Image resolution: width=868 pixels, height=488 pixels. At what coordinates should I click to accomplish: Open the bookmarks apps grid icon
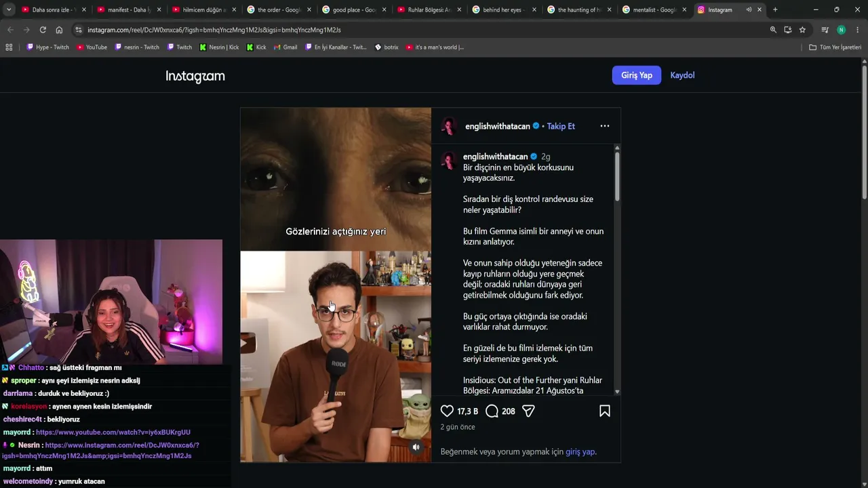coord(9,47)
